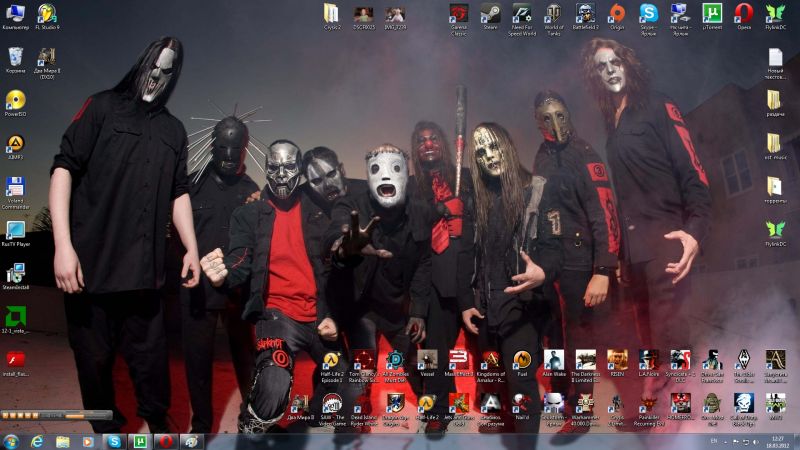
Task: Open the system tray clock
Action: pyautogui.click(x=778, y=442)
